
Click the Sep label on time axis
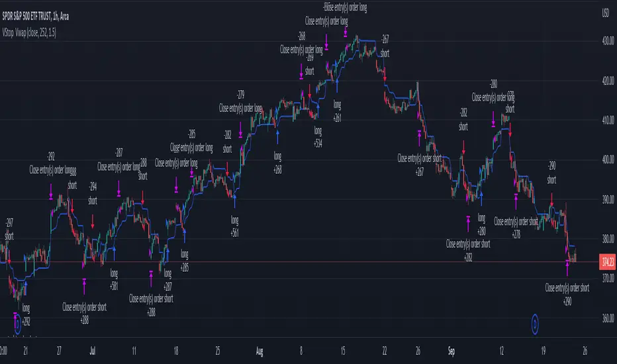[451, 351]
